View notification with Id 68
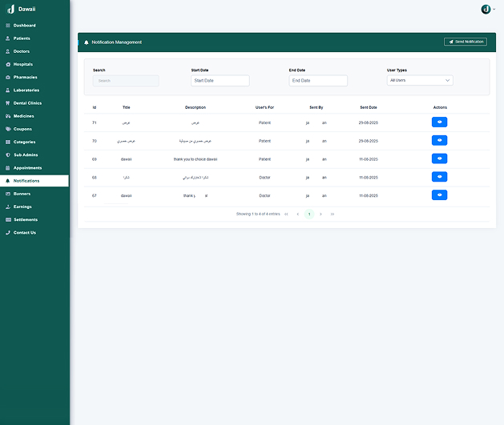The image size is (504, 425). pyautogui.click(x=439, y=177)
